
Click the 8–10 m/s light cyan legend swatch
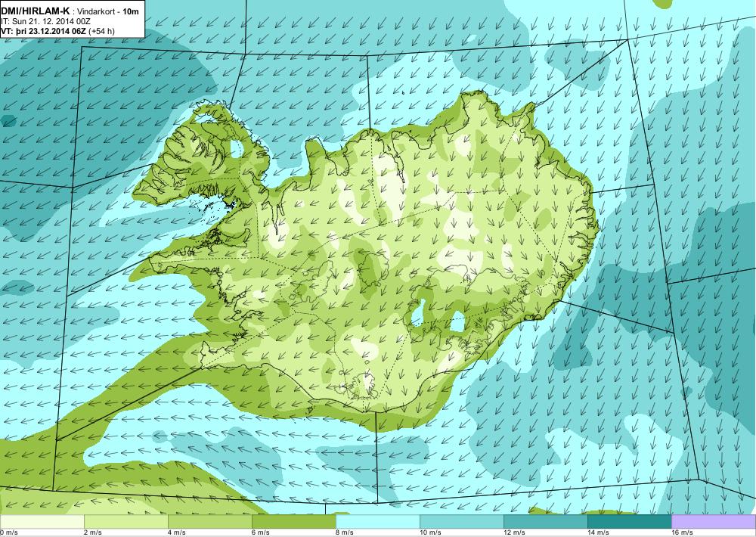(x=378, y=522)
